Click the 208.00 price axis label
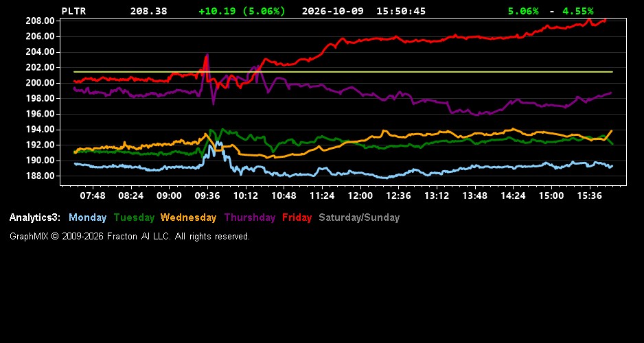This screenshot has height=343, width=644. [41, 21]
